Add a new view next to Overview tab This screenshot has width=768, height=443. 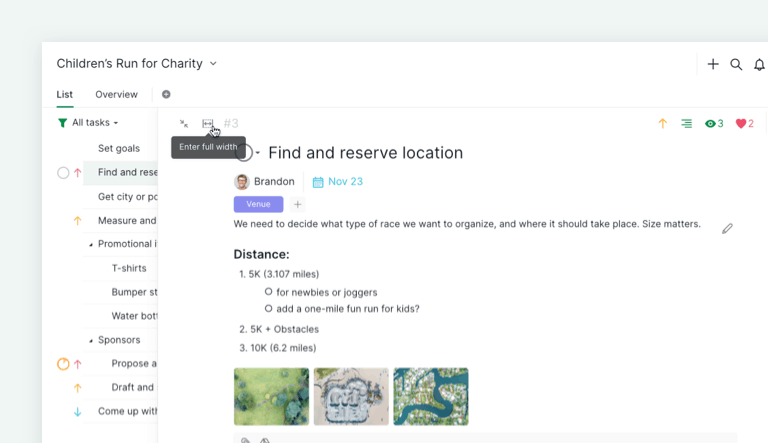pos(166,94)
